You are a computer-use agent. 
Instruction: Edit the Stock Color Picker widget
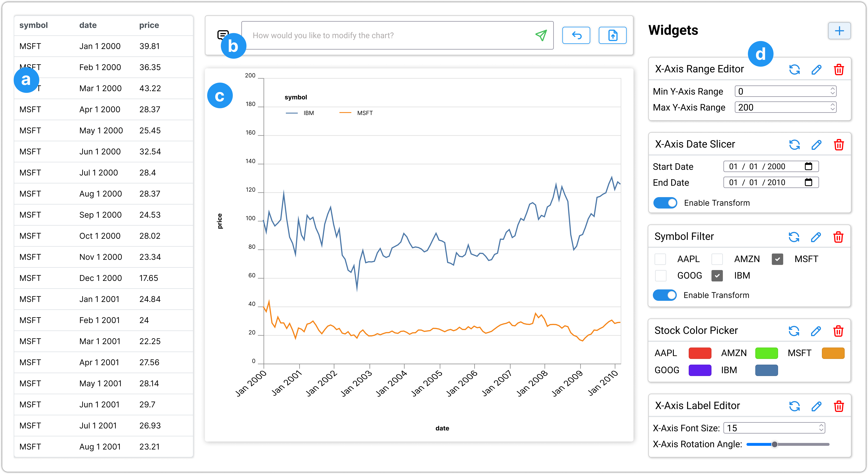[x=816, y=331]
